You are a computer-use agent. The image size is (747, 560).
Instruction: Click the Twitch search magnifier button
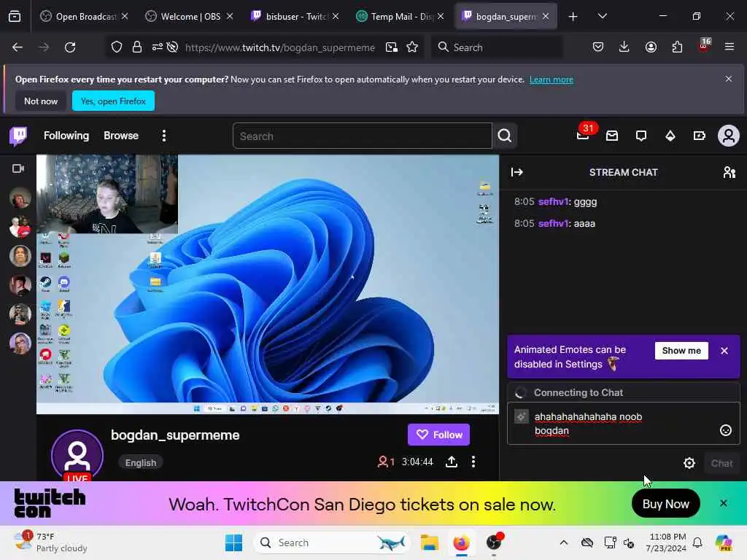click(505, 136)
